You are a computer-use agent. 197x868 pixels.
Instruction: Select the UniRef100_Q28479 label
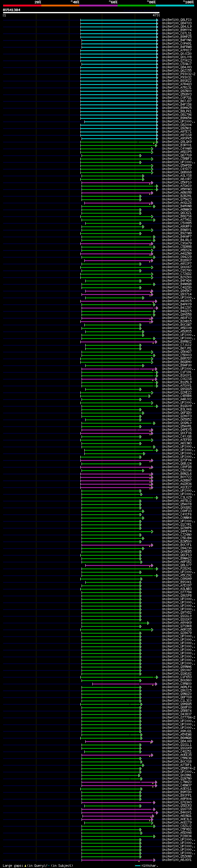tap(176, 633)
